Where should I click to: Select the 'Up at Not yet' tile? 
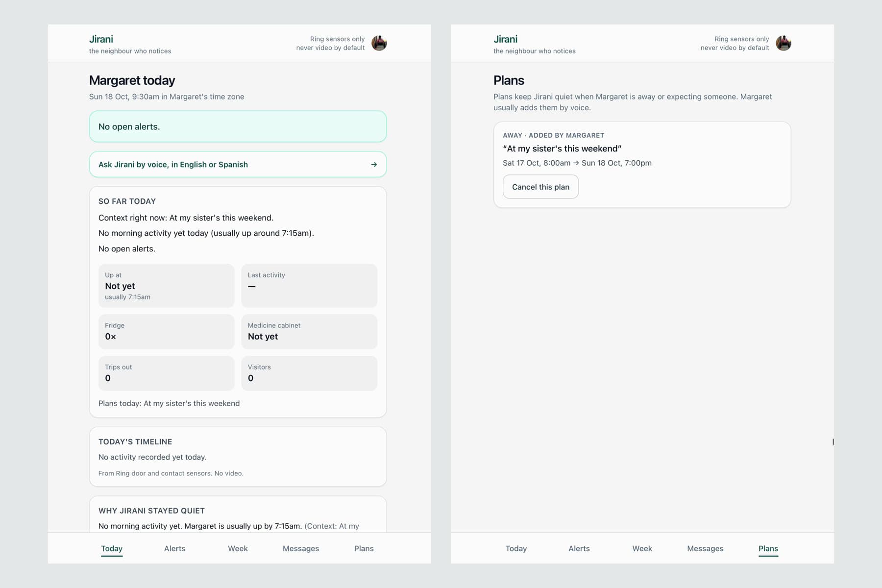(166, 286)
